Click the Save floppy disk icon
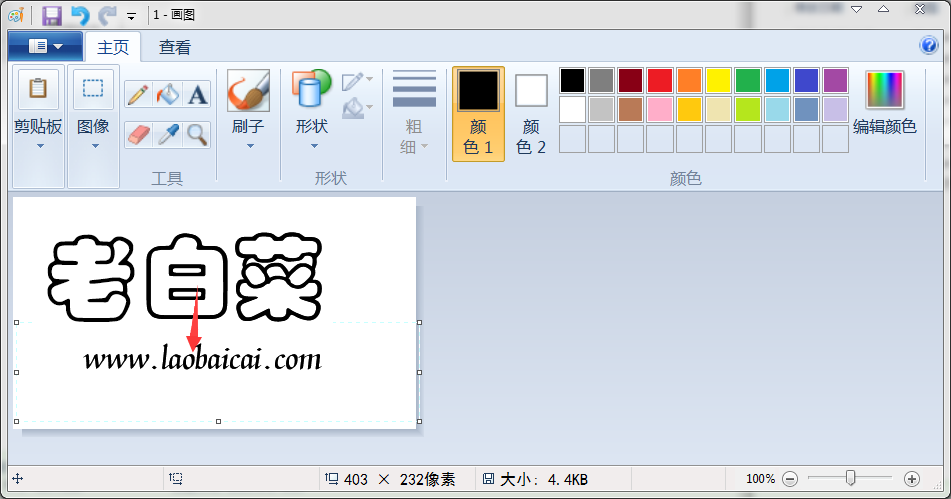Image resolution: width=951 pixels, height=499 pixels. 52,15
